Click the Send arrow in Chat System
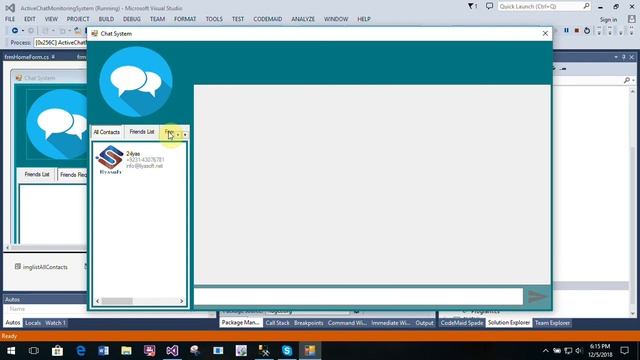Image resolution: width=640 pixels, height=360 pixels. pos(537,296)
